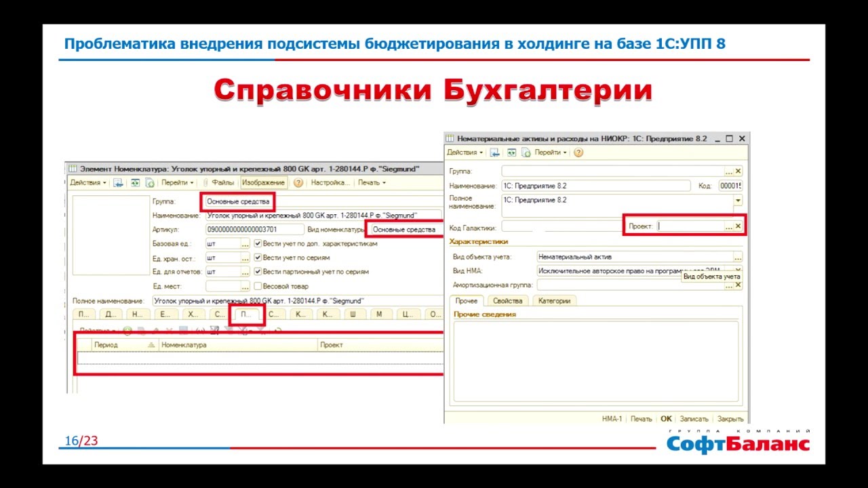
Task: Open help question icon in Номенклатура window
Action: click(298, 183)
